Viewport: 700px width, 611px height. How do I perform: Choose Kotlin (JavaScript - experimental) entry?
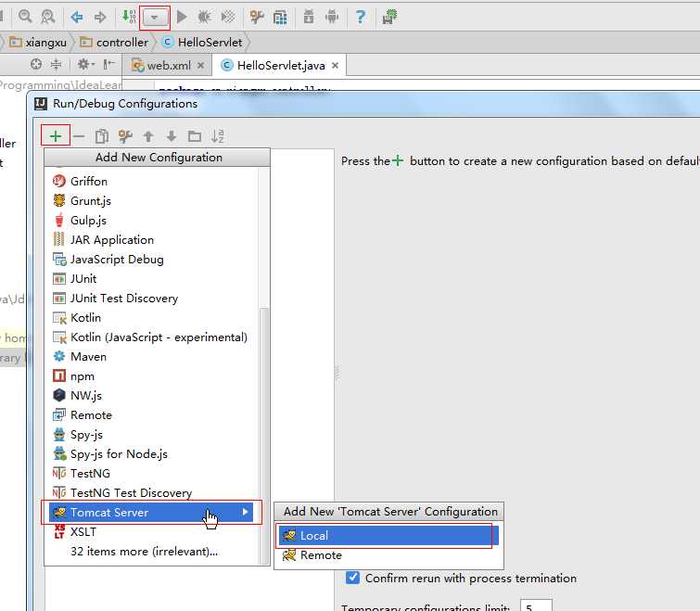[152, 337]
